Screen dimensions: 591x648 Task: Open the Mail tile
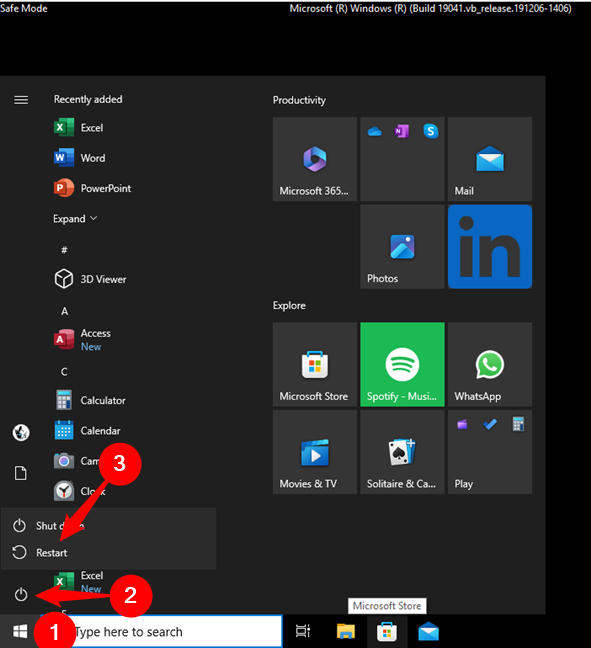pyautogui.click(x=490, y=159)
